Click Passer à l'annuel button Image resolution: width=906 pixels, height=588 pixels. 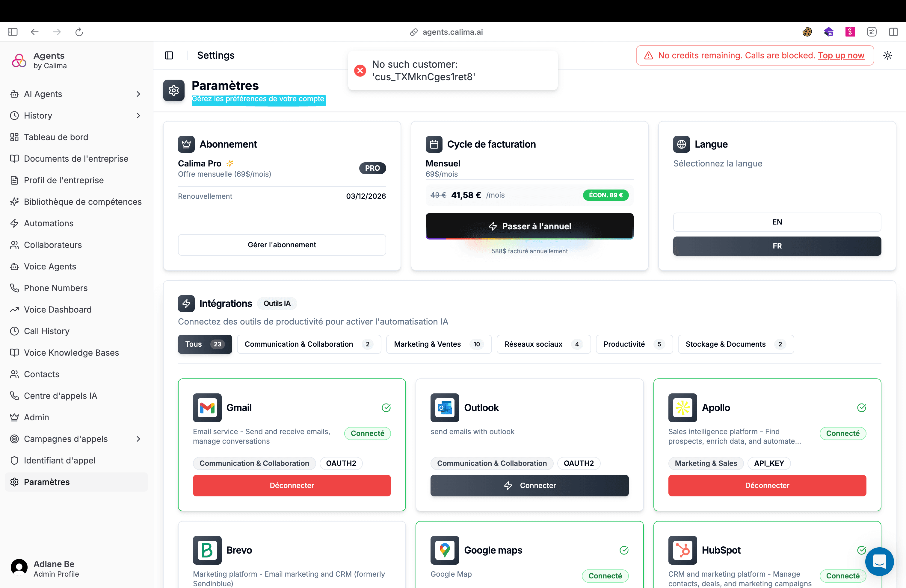coord(529,226)
